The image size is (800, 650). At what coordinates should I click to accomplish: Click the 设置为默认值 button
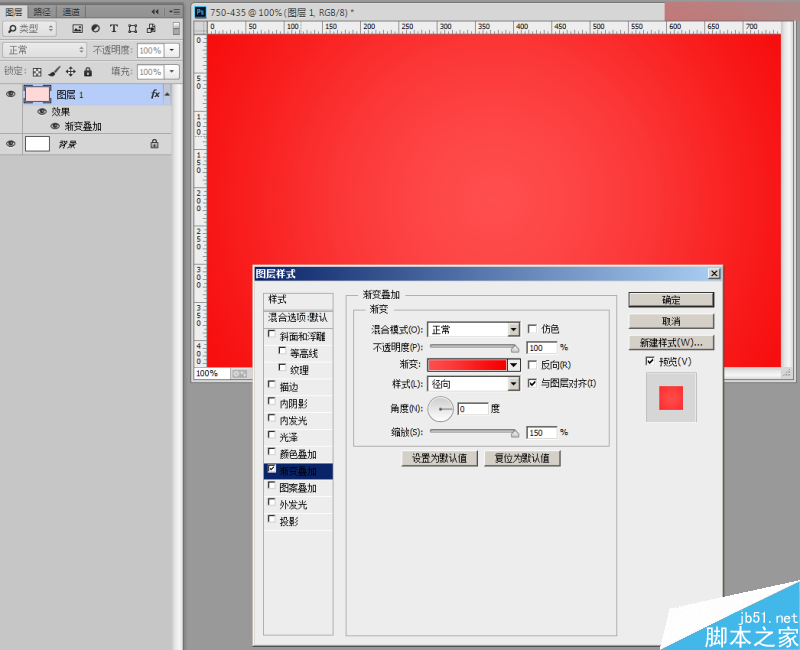[440, 458]
